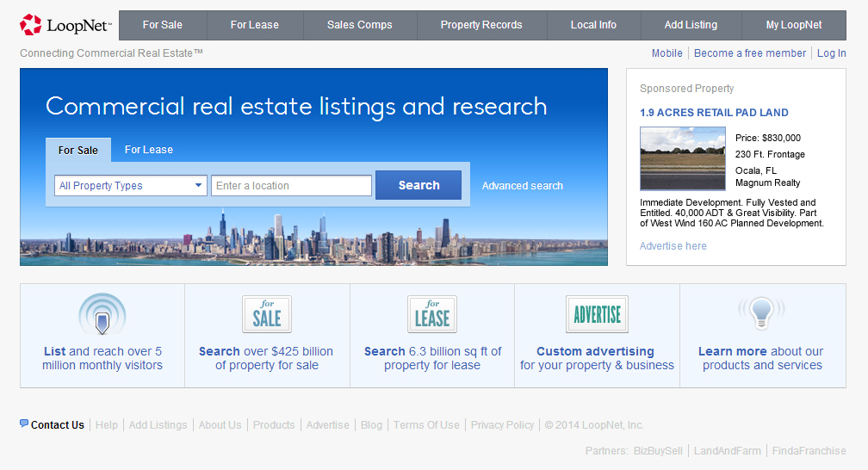Click the Magnum Realty text
The image size is (868, 470).
[x=768, y=182]
